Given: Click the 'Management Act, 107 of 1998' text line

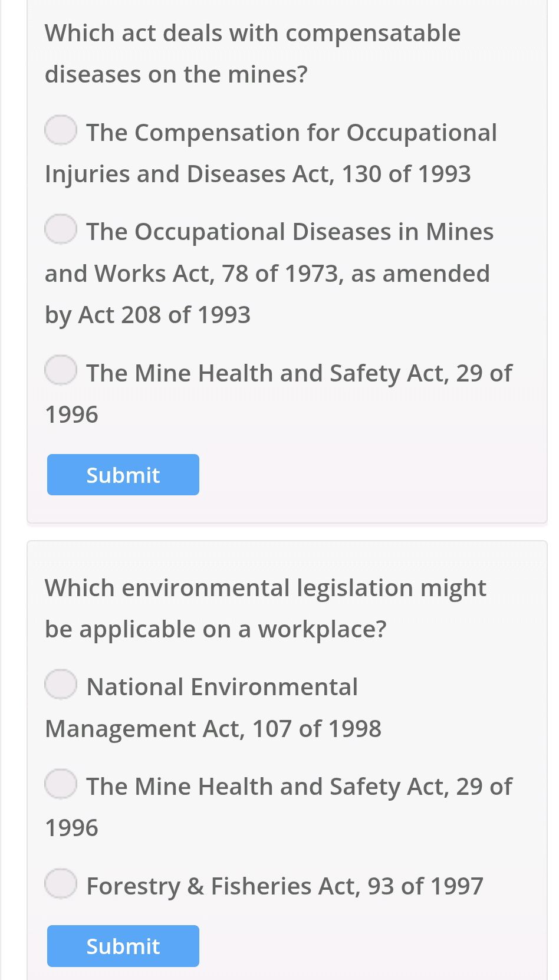Looking at the screenshot, I should [213, 729].
